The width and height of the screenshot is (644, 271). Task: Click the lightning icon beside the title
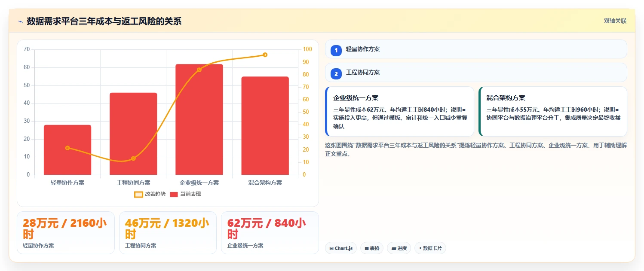tap(20, 21)
